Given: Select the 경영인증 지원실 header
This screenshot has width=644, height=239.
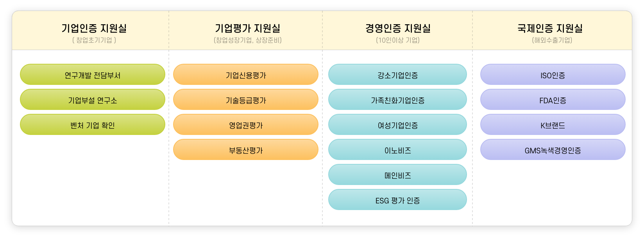Looking at the screenshot, I should 398,29.
